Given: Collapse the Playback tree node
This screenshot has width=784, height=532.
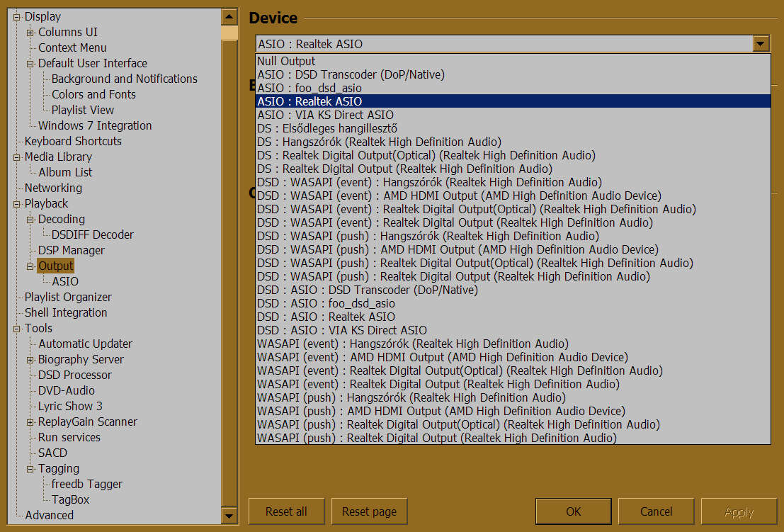Looking at the screenshot, I should [x=16, y=204].
